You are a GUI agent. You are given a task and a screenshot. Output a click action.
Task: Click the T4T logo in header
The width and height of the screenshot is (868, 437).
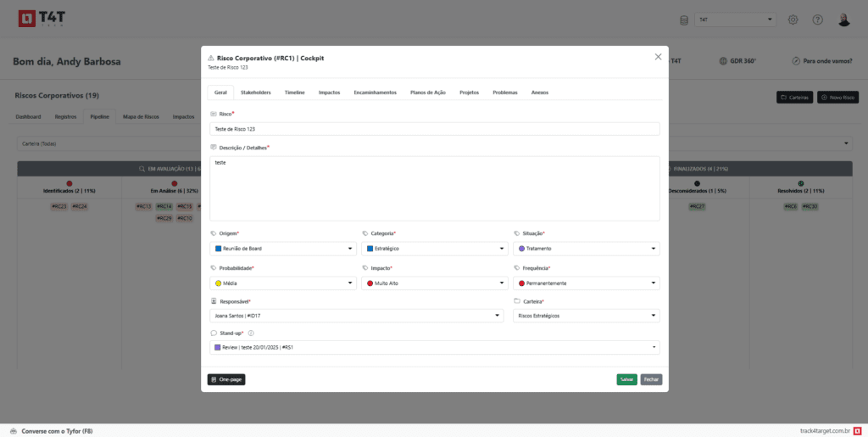tap(38, 20)
